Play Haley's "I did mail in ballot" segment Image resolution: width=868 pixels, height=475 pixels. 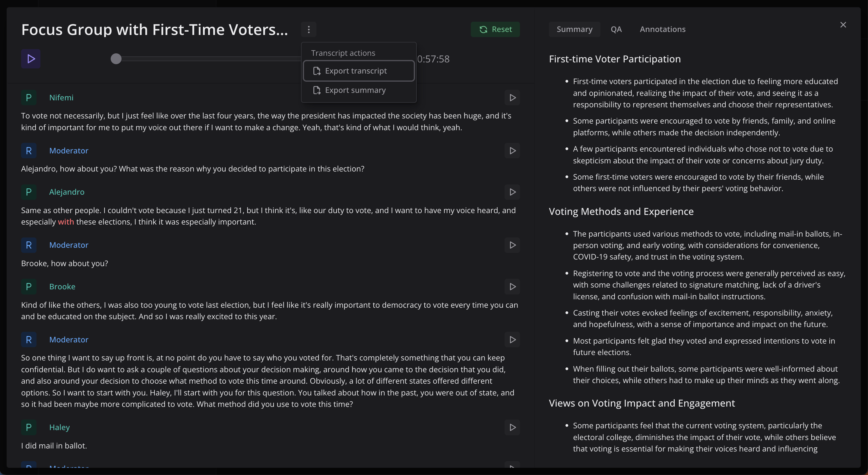(512, 428)
